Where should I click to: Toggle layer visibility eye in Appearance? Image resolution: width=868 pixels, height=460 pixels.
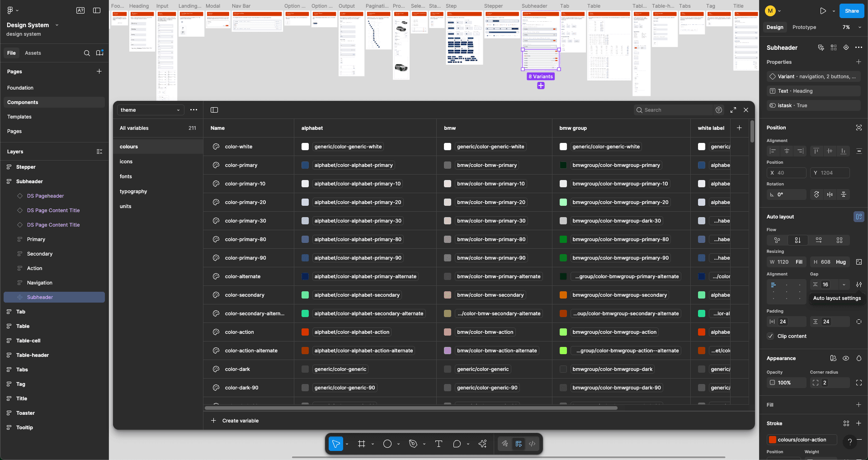point(845,358)
